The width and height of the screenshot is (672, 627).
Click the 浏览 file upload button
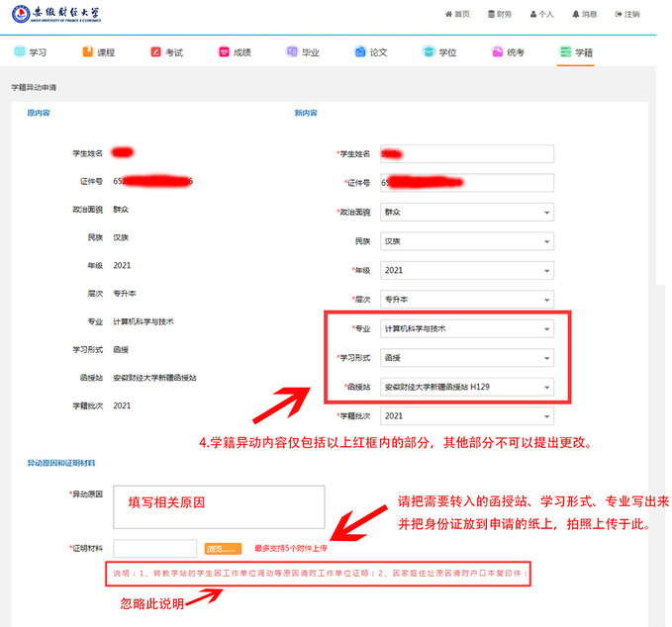click(223, 548)
